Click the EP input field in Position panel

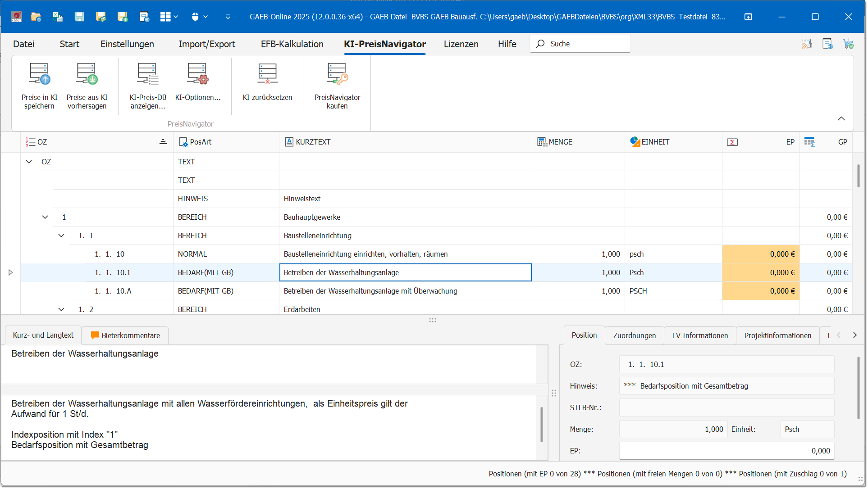[726, 451]
